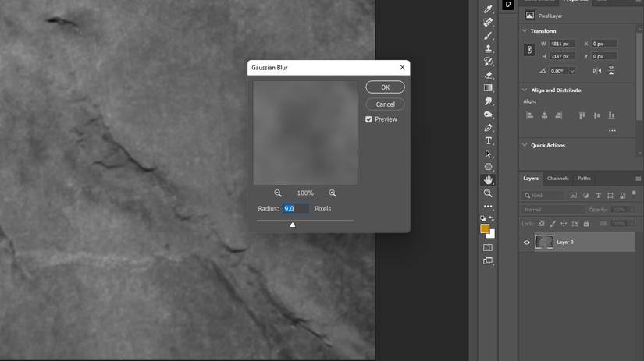644x361 pixels.
Task: Select the Smudge tool
Action: pos(488,101)
